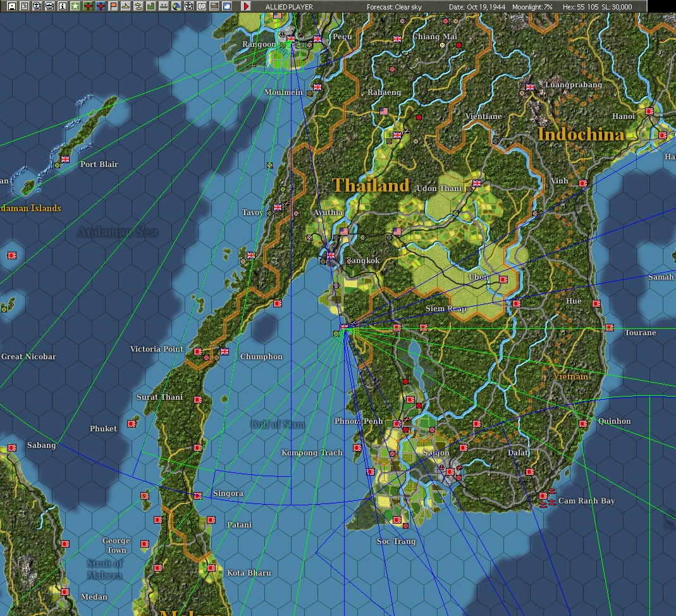Image resolution: width=676 pixels, height=616 pixels.
Task: Select the Japanese base at Sabang
Action: pos(12,448)
